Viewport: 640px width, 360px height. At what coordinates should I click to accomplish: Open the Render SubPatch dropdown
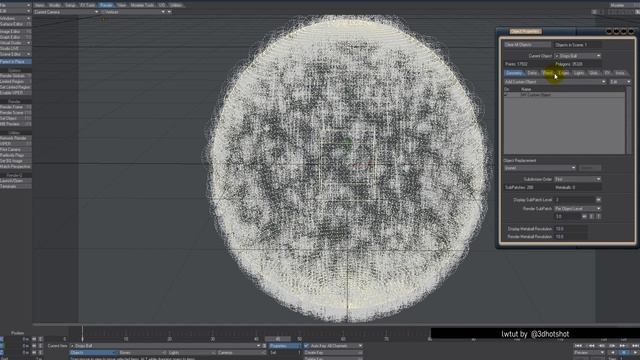578,209
